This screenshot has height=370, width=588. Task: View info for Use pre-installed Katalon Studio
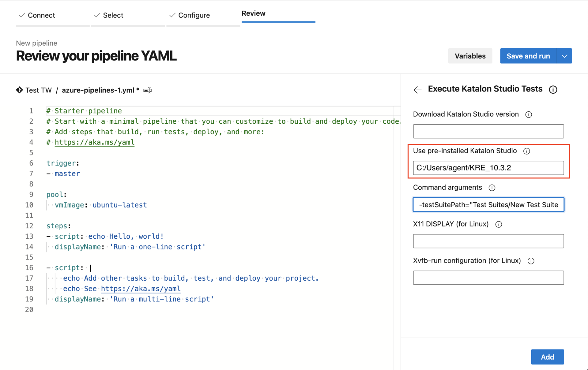tap(527, 151)
